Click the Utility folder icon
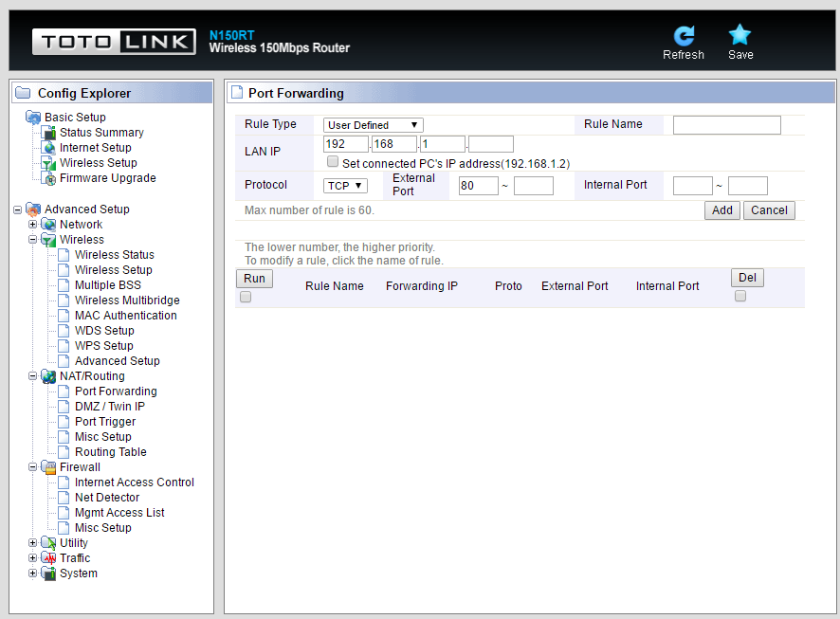 [x=48, y=543]
